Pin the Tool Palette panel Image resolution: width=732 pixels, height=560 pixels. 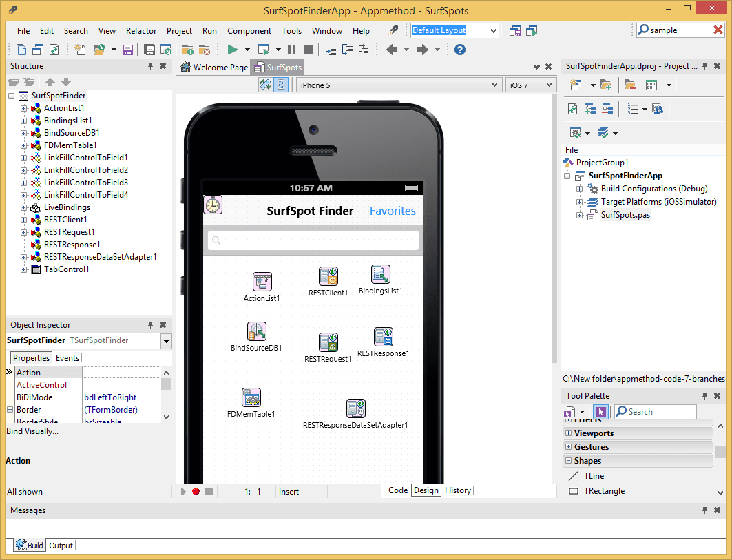[704, 395]
